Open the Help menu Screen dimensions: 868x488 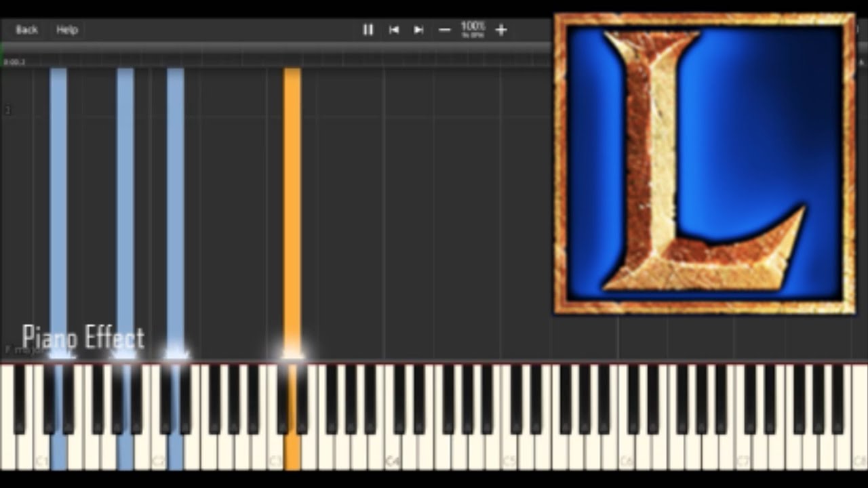point(66,30)
